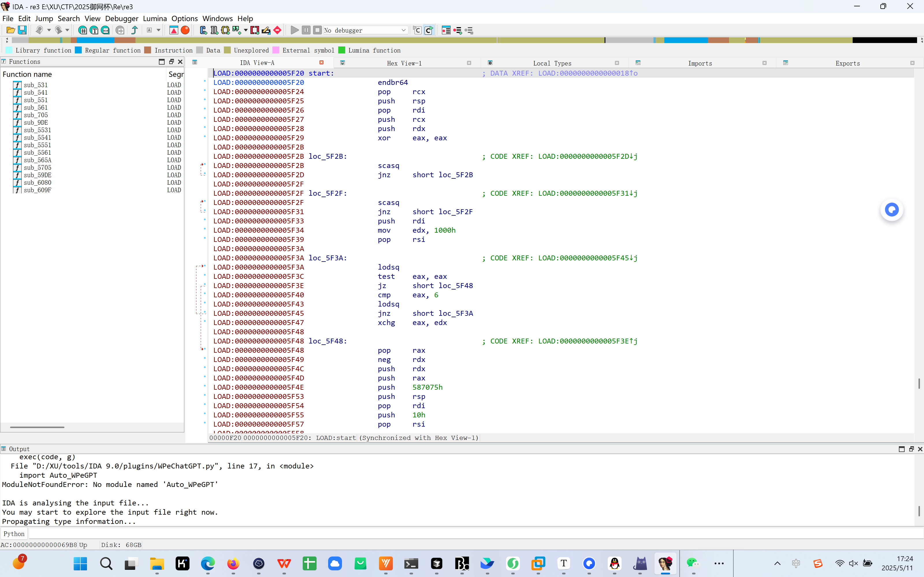Open the hex-grid '#' view toolbar icon
This screenshot has width=924, height=577.
[x=82, y=30]
